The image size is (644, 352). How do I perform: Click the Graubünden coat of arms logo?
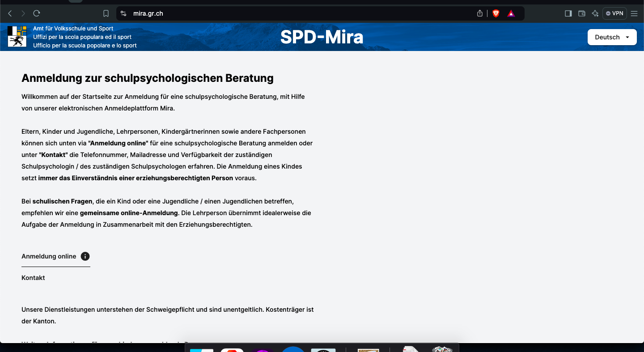tap(17, 36)
